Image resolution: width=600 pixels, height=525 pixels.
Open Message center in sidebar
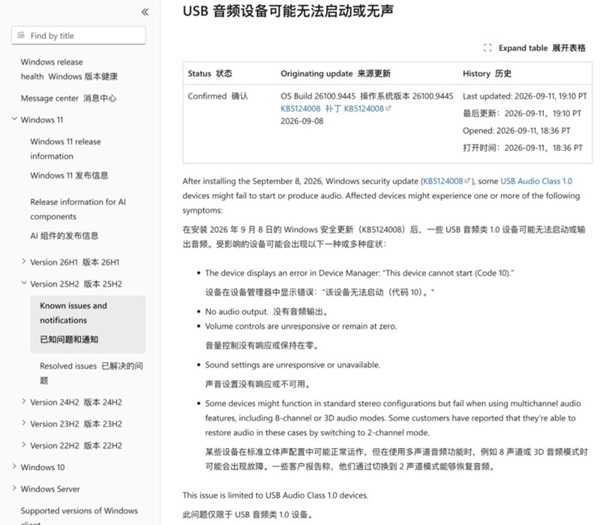(x=68, y=98)
